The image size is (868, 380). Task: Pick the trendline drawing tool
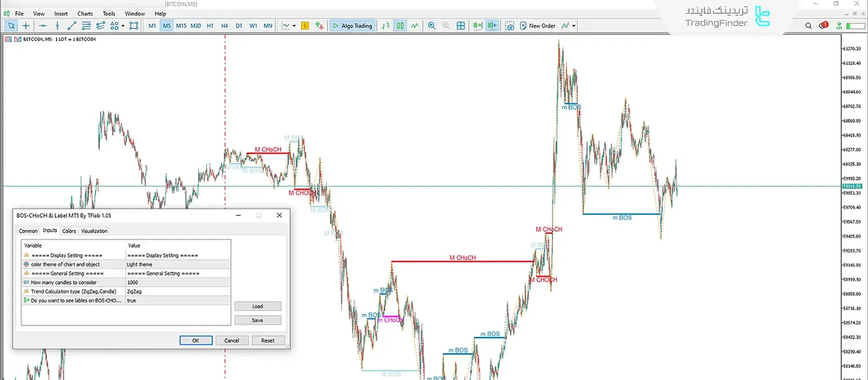[x=72, y=26]
